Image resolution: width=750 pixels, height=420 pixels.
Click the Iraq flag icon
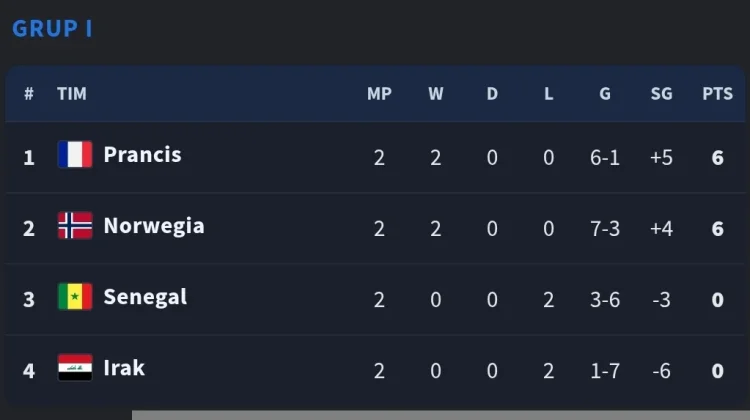coord(75,367)
